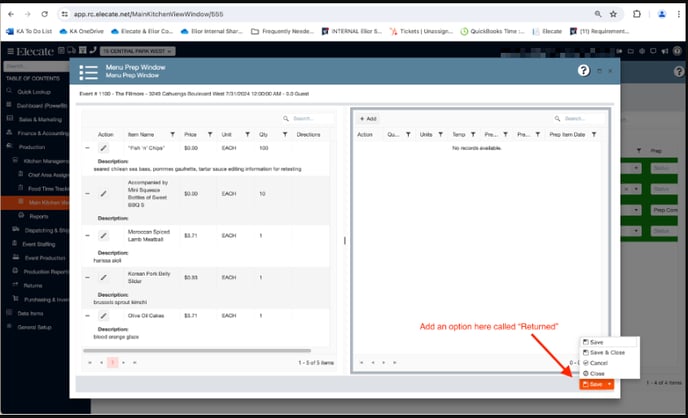
Task: Click the help question mark icon
Action: [584, 71]
